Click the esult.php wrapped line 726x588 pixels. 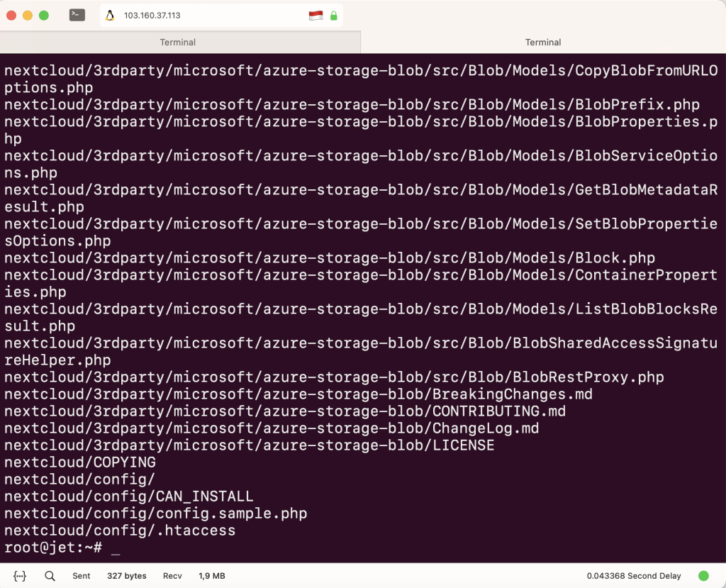click(45, 206)
